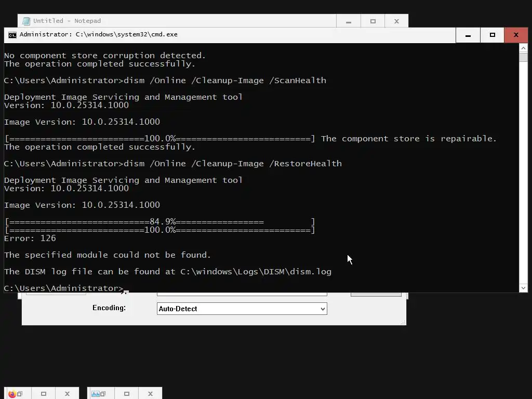Click 'The component store is repairable.' text
The image size is (532, 399).
pos(409,139)
